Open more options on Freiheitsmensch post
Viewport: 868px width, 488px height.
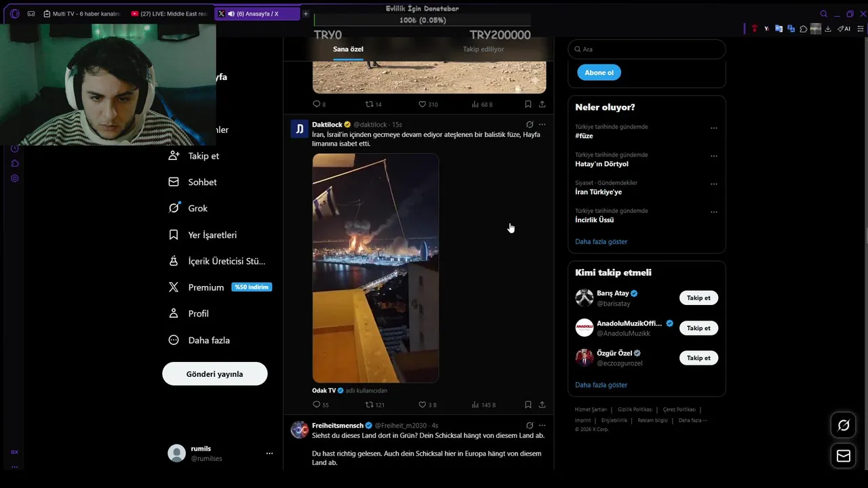[x=542, y=426]
